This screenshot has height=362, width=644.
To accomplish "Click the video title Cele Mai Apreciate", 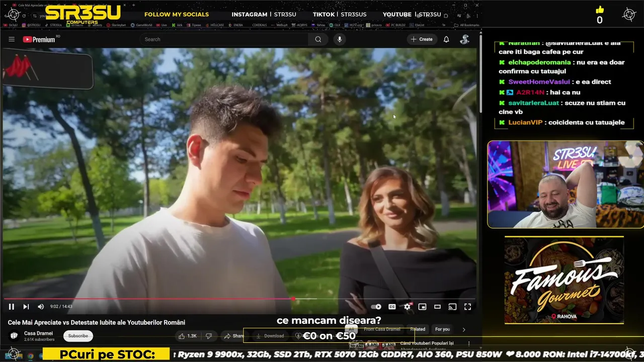I will (x=97, y=322).
